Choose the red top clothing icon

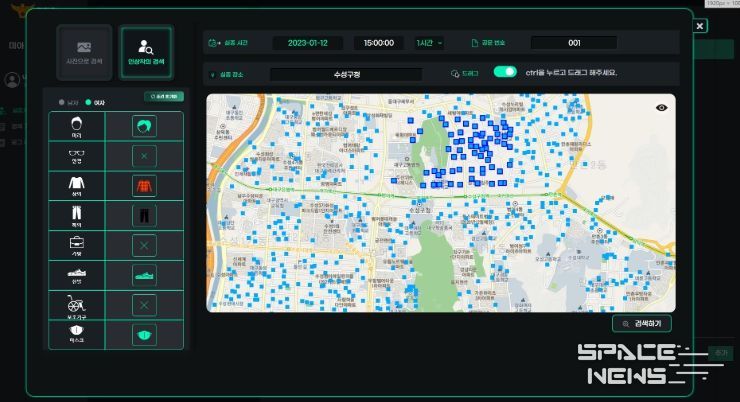point(146,185)
